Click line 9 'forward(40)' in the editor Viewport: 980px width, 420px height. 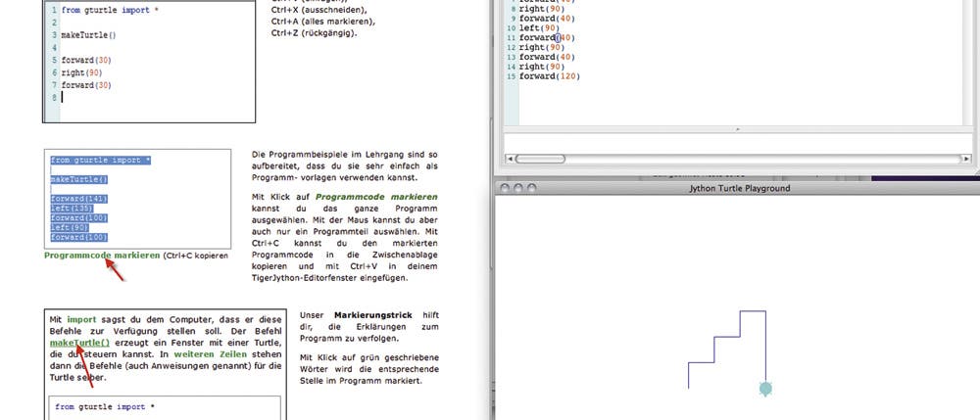tap(547, 19)
